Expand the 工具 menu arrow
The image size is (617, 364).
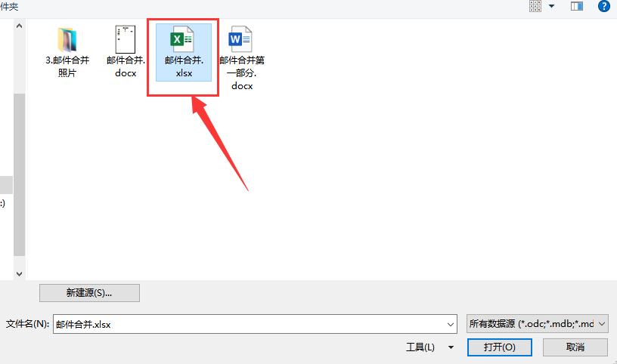[x=451, y=347]
